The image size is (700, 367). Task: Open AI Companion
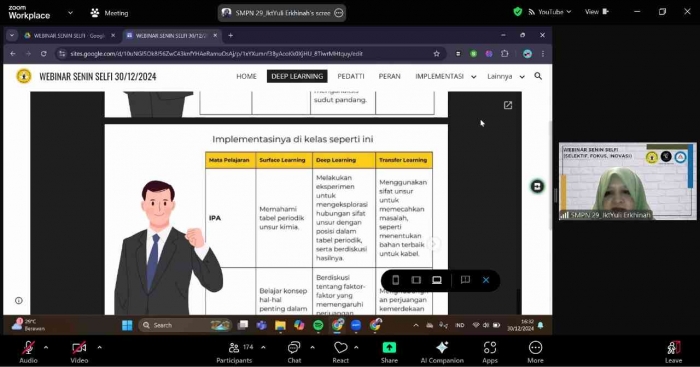pos(442,352)
